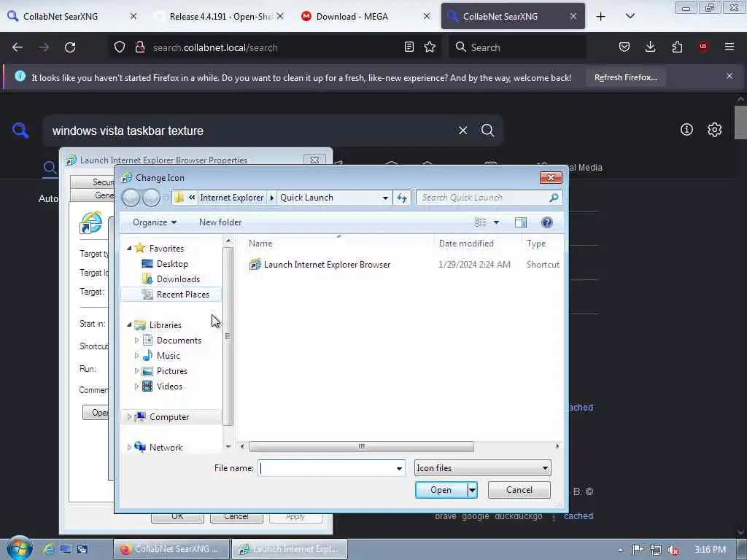This screenshot has height=560, width=747.
Task: Toggle reader view icon in address bar
Action: pos(409,47)
